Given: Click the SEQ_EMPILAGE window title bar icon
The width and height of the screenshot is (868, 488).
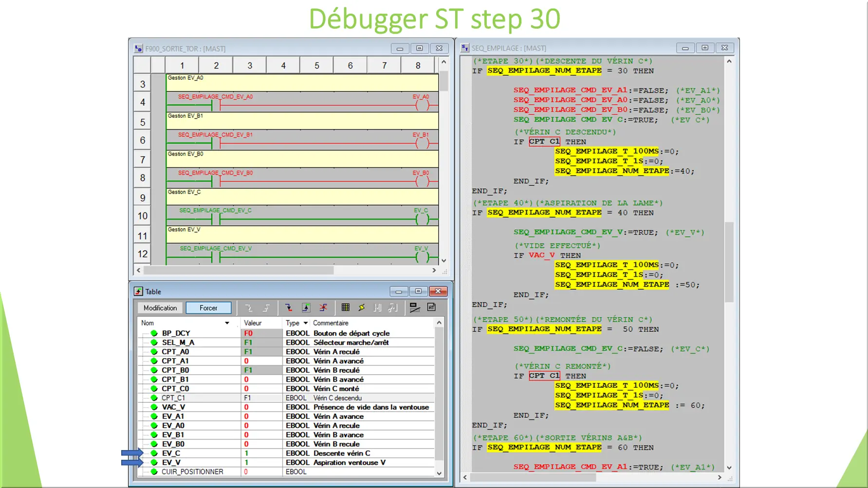Looking at the screenshot, I should pos(464,48).
